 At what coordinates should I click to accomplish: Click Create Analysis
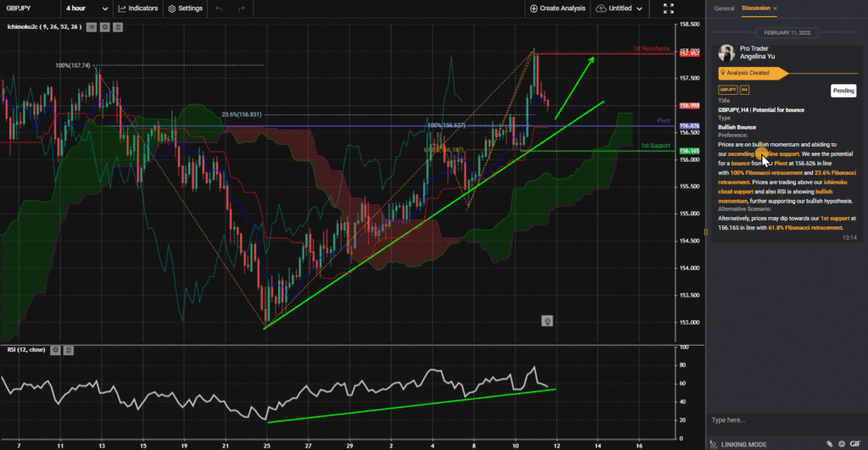point(558,8)
